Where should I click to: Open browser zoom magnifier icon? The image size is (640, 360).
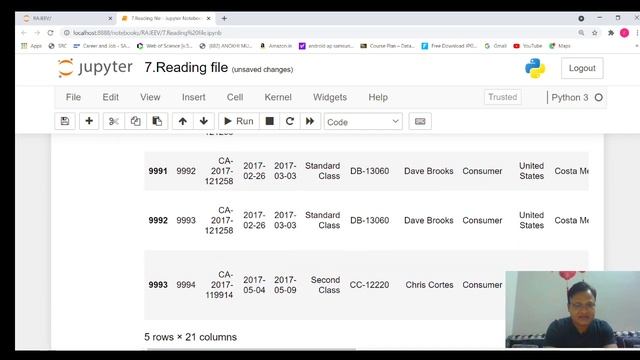click(x=581, y=33)
